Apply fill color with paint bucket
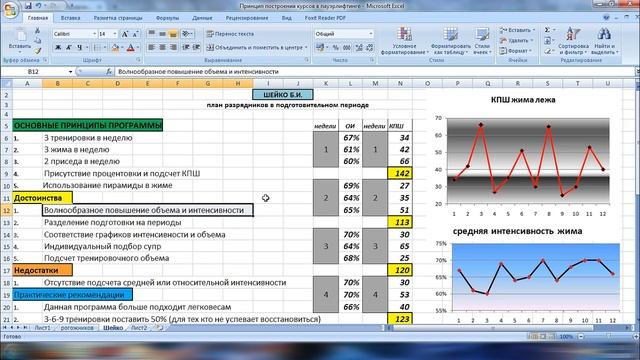This screenshot has width=640, height=360. point(115,48)
